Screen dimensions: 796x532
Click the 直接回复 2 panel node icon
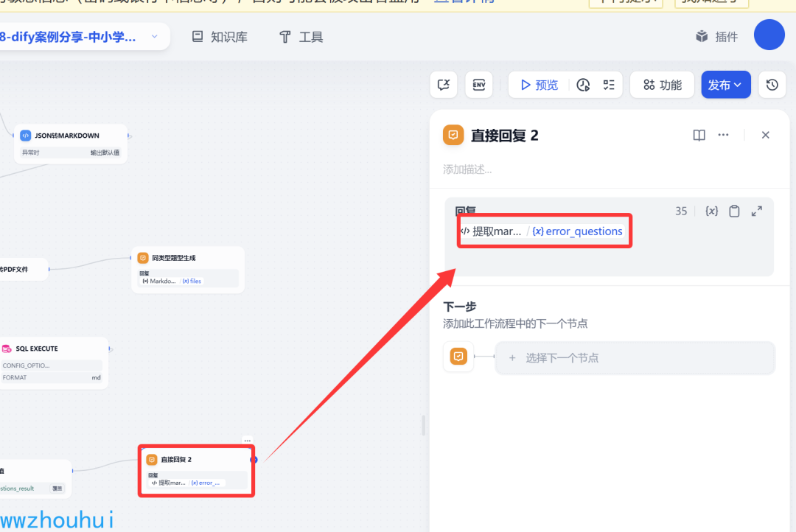point(453,135)
